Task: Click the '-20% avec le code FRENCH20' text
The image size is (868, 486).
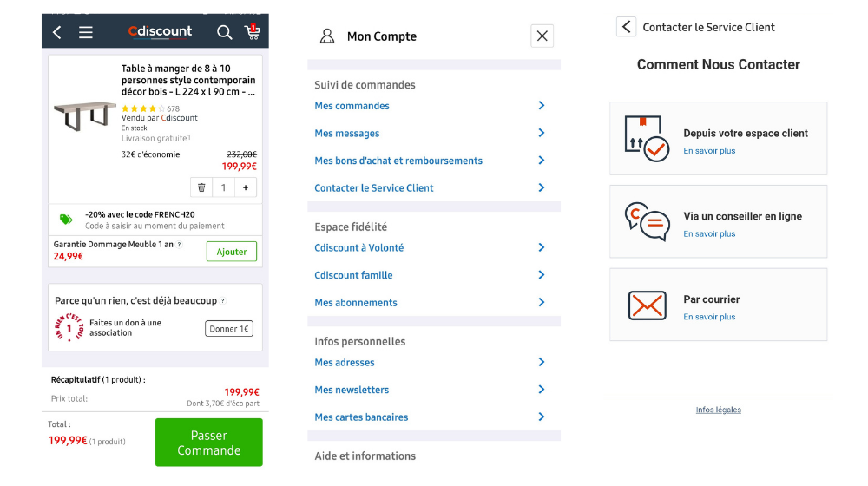Action: (x=140, y=214)
